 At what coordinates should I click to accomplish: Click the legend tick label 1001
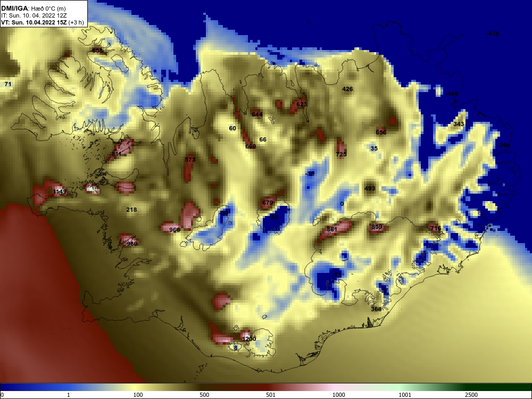pos(405,395)
